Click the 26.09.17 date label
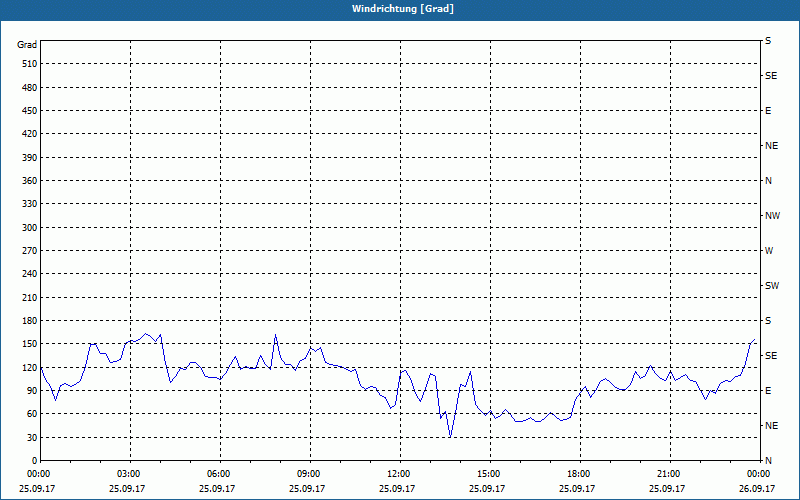Viewport: 800px width, 500px height. [x=757, y=488]
